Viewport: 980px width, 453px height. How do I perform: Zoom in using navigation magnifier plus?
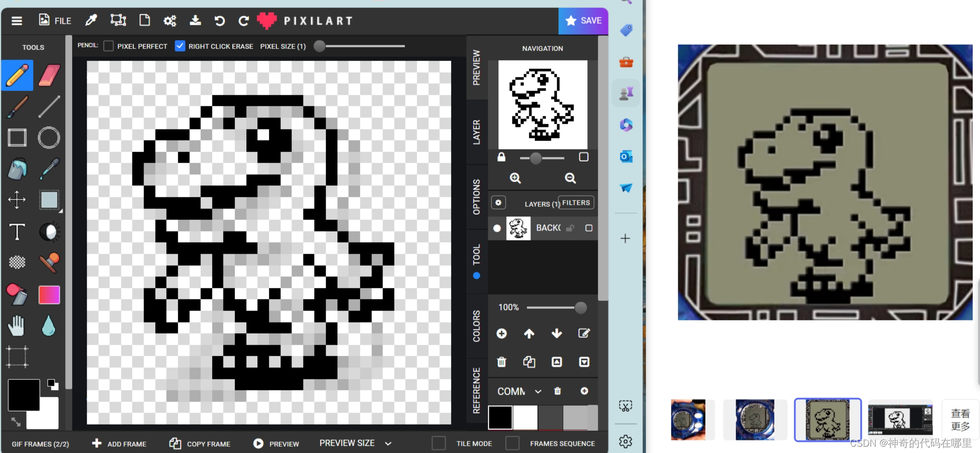click(x=515, y=178)
